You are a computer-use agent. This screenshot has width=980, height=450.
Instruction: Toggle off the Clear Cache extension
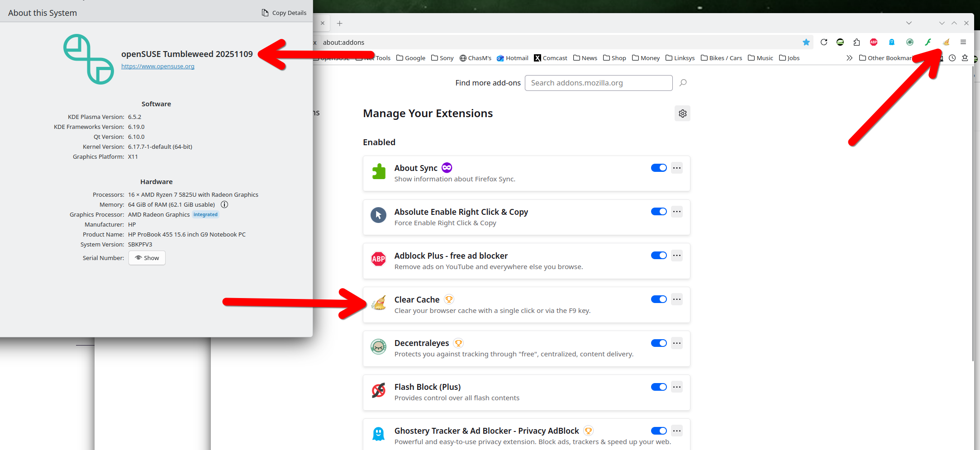pyautogui.click(x=658, y=299)
